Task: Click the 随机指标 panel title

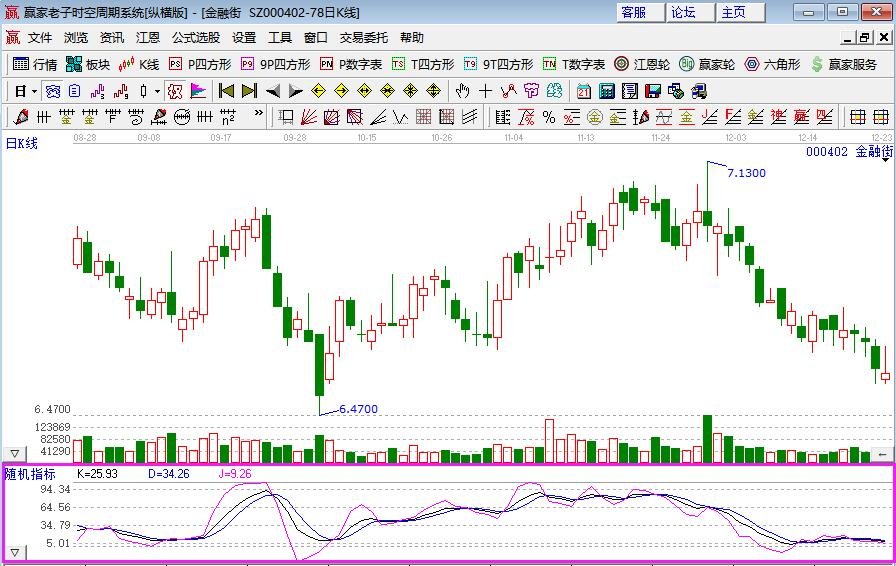Action: tap(30, 474)
